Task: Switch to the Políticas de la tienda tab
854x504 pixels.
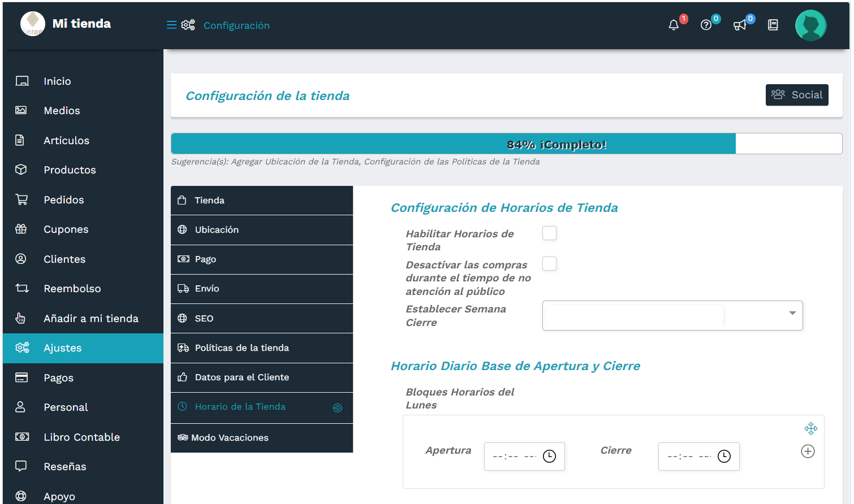Action: coord(262,347)
